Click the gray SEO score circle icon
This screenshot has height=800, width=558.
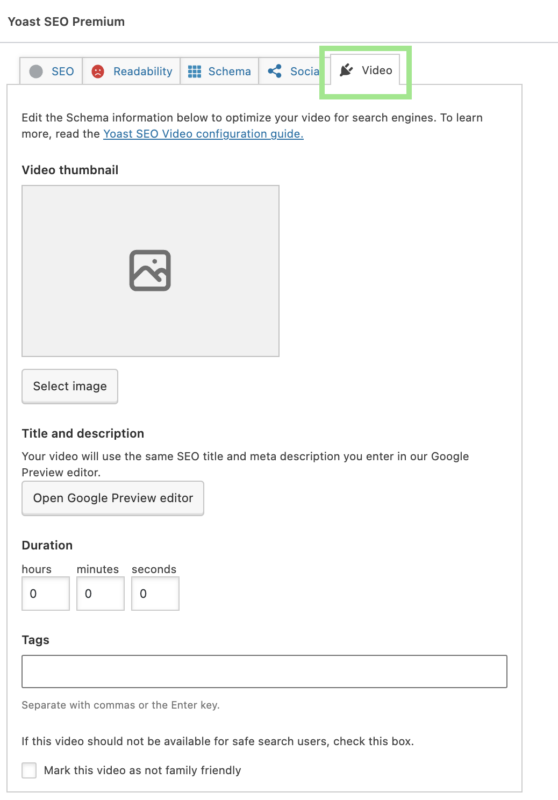tap(36, 71)
